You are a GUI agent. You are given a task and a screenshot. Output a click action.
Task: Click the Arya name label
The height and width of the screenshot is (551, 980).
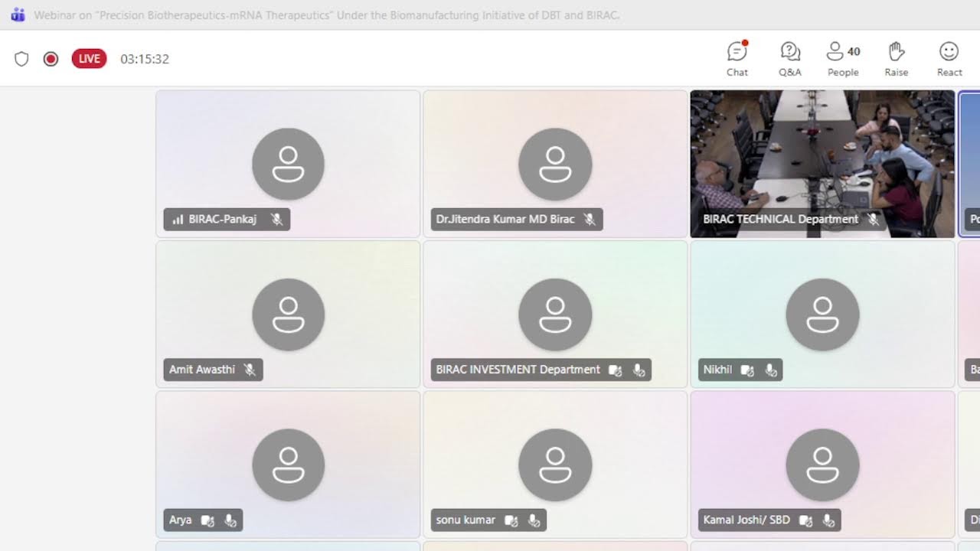click(x=181, y=520)
